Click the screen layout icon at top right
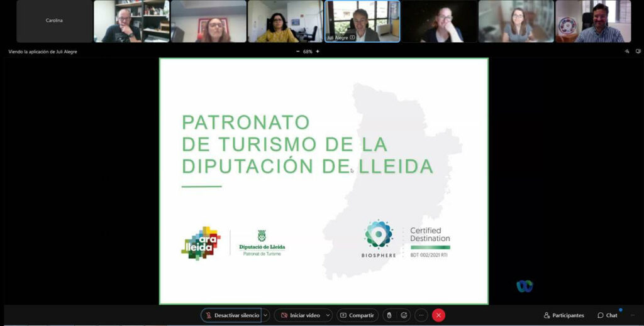The height and width of the screenshot is (326, 644). coord(638,52)
